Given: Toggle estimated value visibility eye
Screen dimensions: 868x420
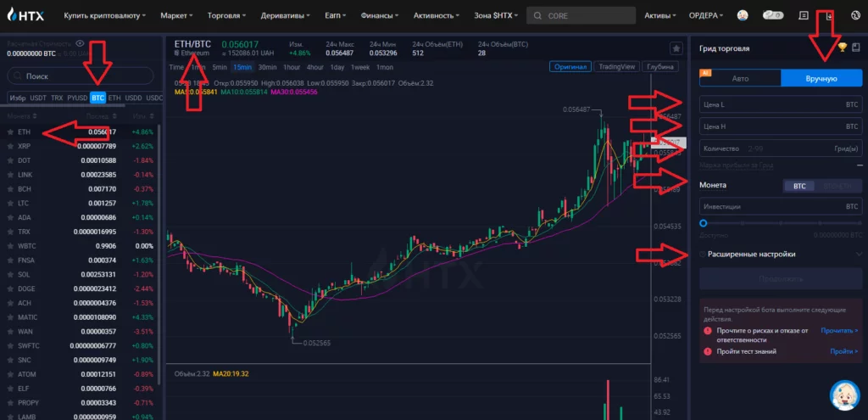Looking at the screenshot, I should (x=80, y=42).
